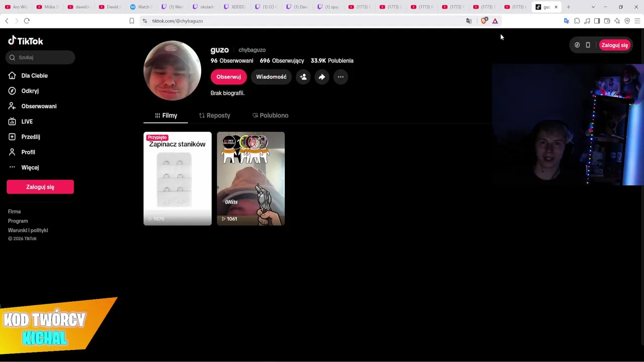View site information icon beside the URL
This screenshot has width=644, height=362.
145,21
